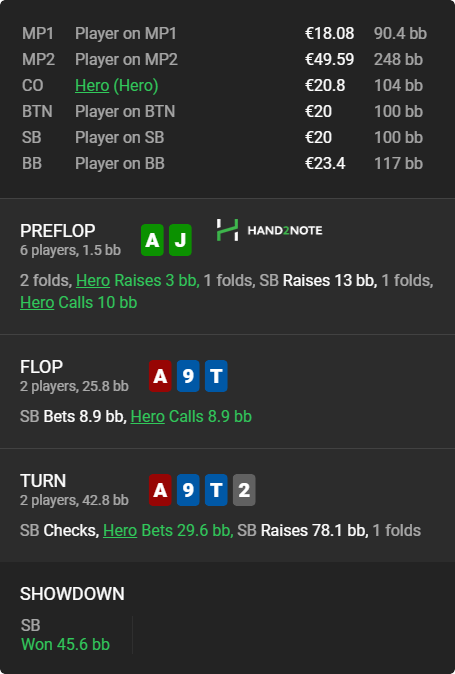Click Hero link before 'Raises 3 bb'
Screen dimensions: 455x674
point(93,281)
